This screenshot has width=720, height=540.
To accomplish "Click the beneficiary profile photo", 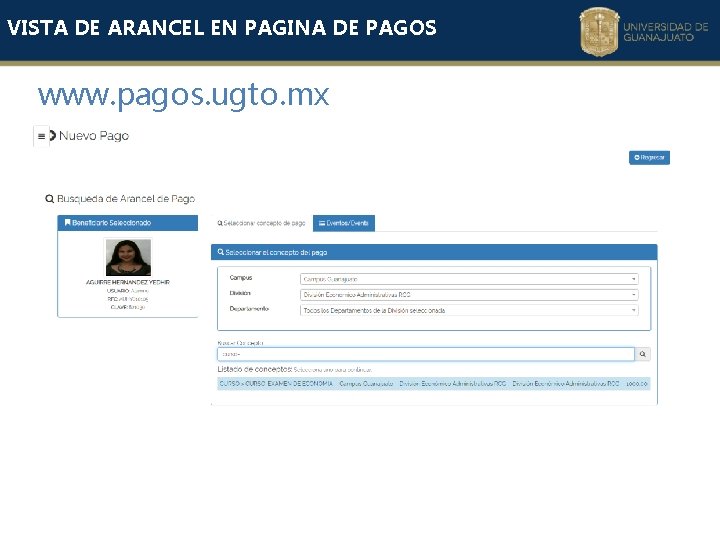I will [x=128, y=257].
